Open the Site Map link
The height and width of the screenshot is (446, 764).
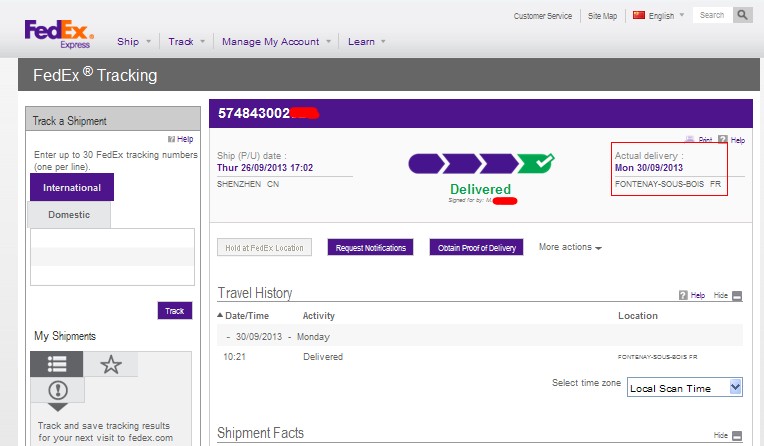coord(602,16)
